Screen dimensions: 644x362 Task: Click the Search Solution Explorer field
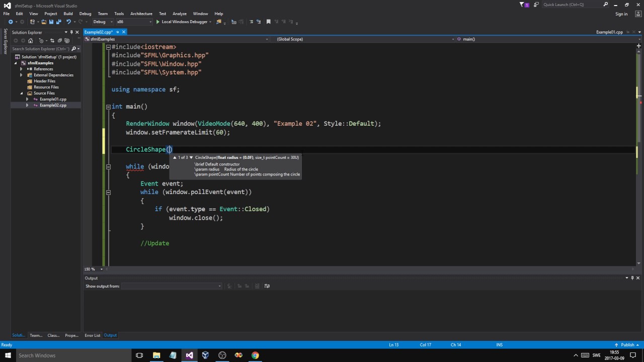[40, 49]
